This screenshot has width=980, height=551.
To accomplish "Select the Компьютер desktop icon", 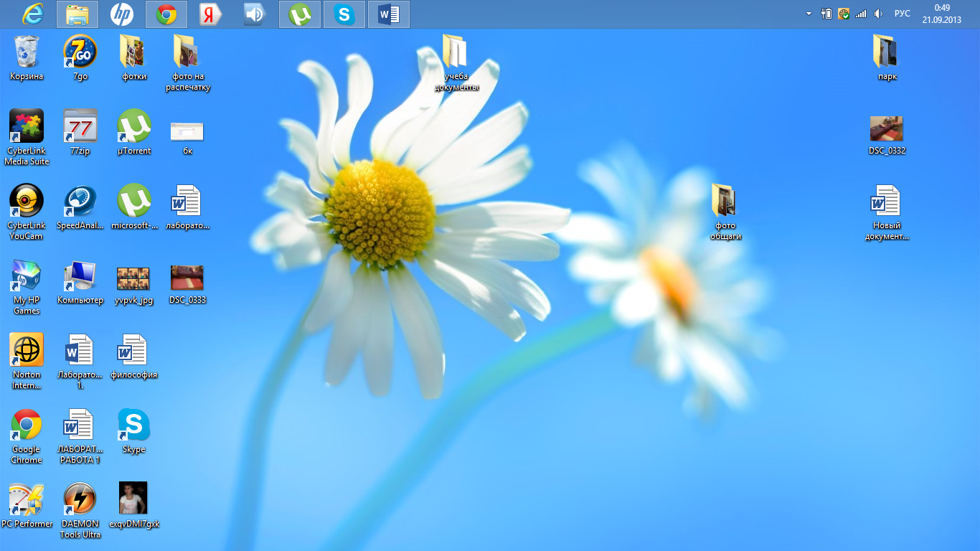I will click(80, 282).
